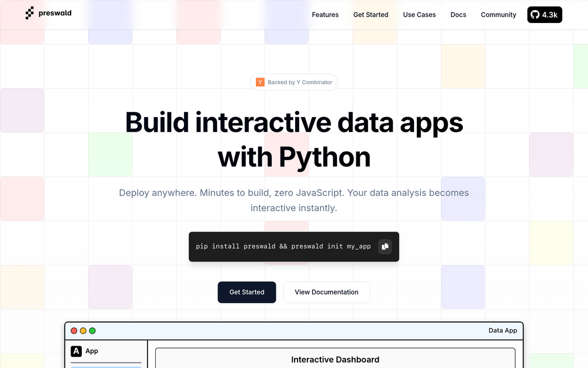Open the Features nav link
Screen dimensions: 588x368
pyautogui.click(x=325, y=15)
